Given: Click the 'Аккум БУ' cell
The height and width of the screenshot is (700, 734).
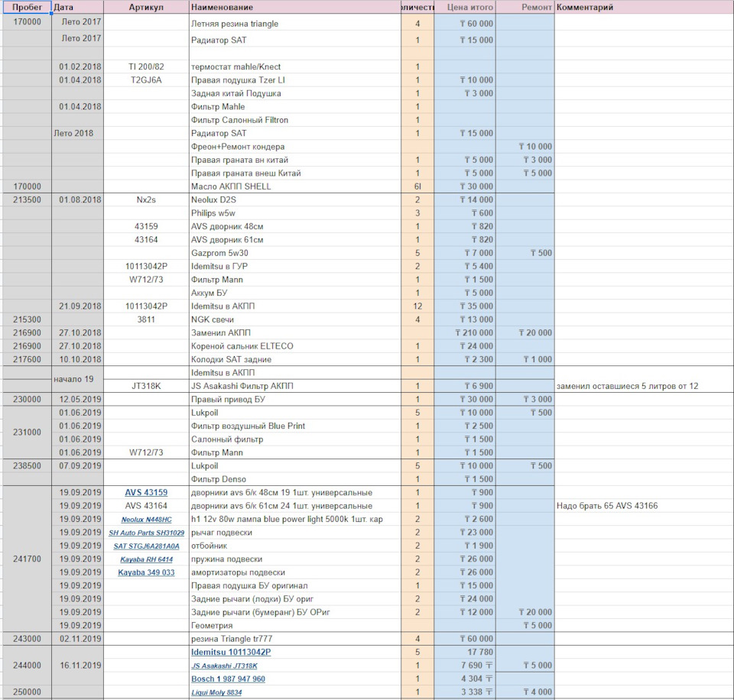Looking at the screenshot, I should coord(295,293).
